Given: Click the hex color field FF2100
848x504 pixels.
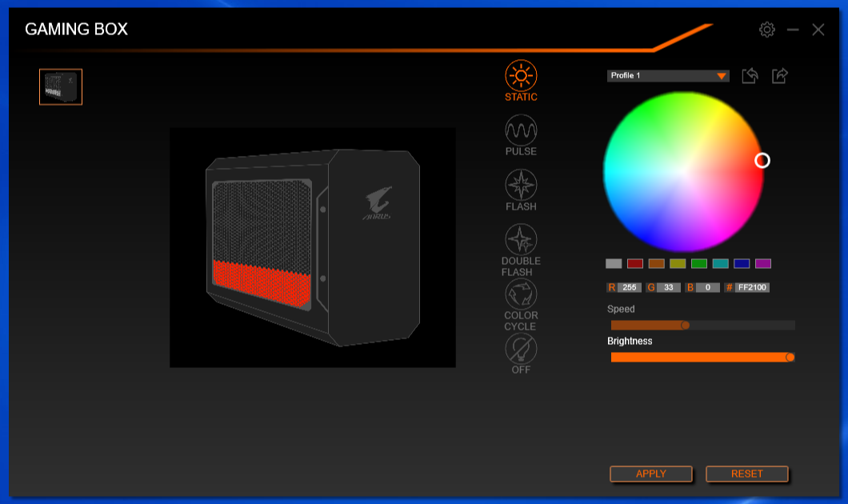Looking at the screenshot, I should click(x=752, y=288).
